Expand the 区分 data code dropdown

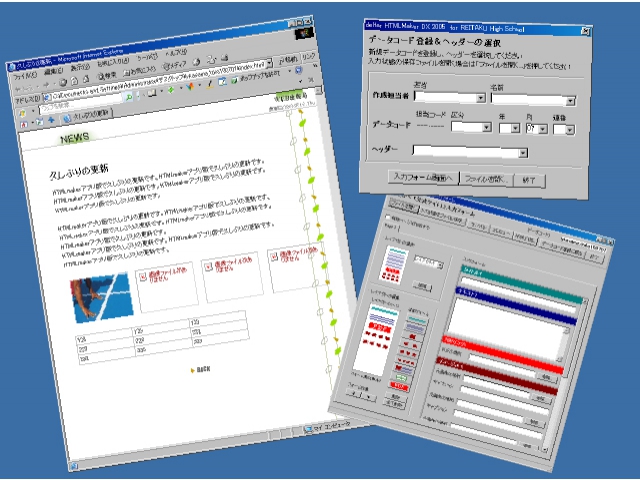[x=471, y=127]
